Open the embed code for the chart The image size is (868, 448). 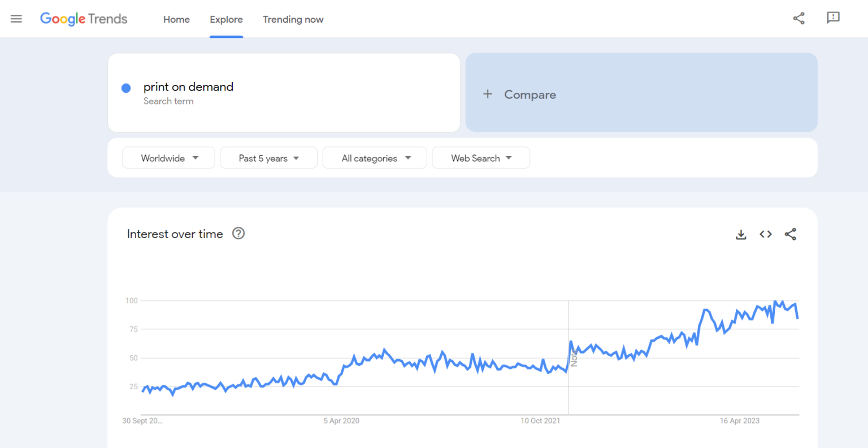(x=765, y=234)
